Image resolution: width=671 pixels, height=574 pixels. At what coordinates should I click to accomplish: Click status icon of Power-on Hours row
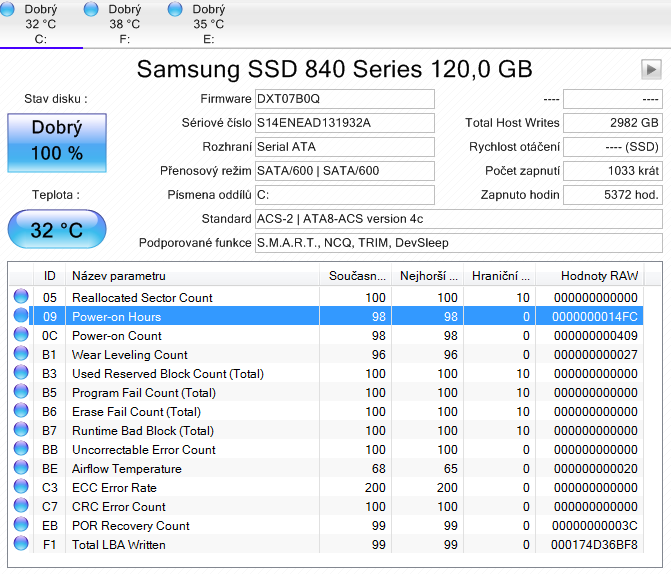[x=21, y=315]
